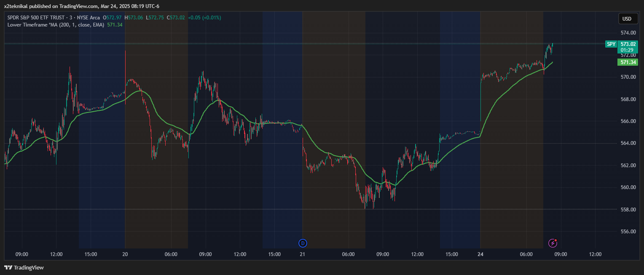Image resolution: width=644 pixels, height=275 pixels.
Task: Click the 560.00 price axis label
Action: click(x=628, y=187)
